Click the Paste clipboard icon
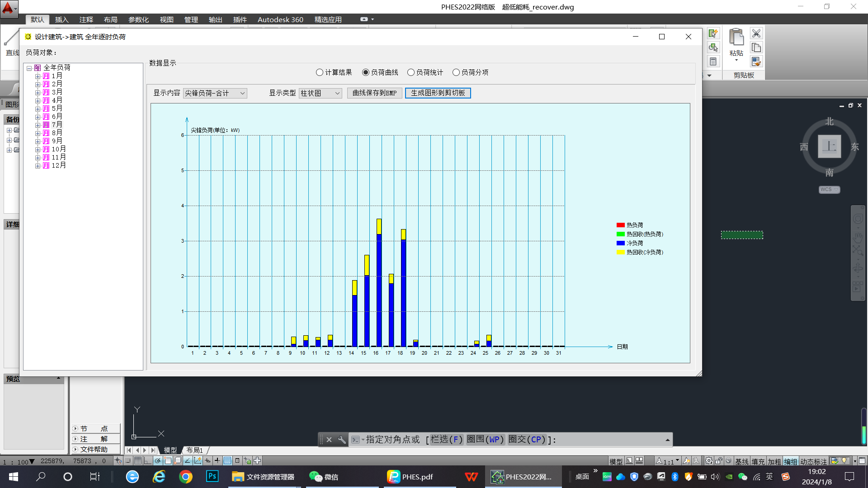The image size is (868, 488). tap(736, 38)
